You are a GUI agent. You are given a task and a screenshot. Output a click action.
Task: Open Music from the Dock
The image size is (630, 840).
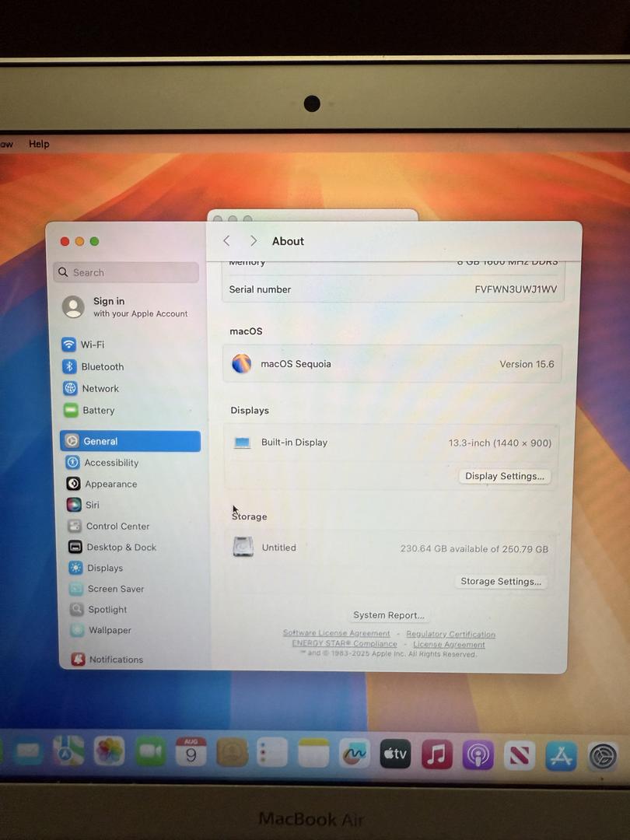(436, 754)
